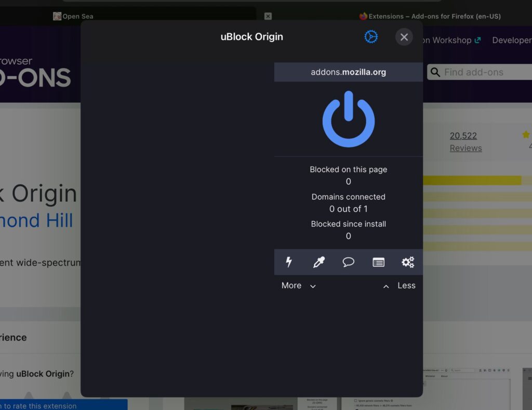Click the rate this extension button

pos(64,405)
